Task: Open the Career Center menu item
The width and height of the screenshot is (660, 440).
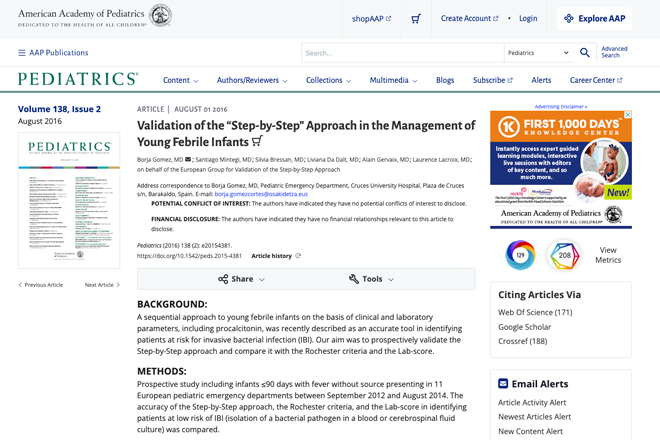Action: coord(596,80)
